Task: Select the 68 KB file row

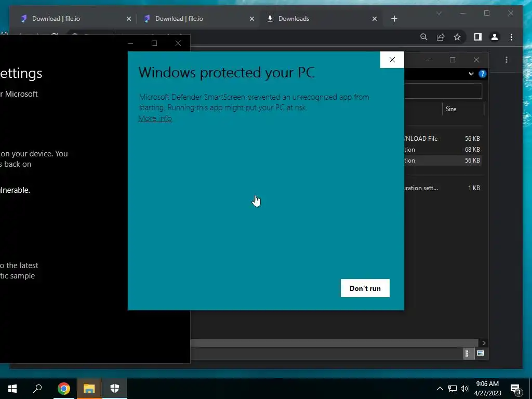Action: click(442, 149)
